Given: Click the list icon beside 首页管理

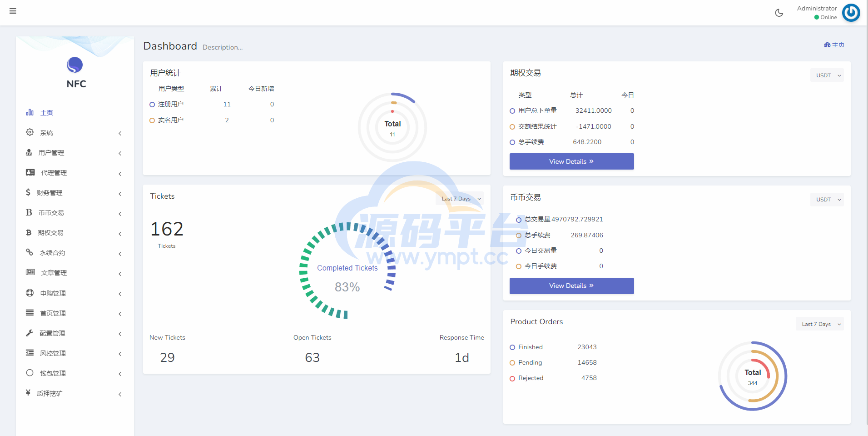Looking at the screenshot, I should point(30,312).
